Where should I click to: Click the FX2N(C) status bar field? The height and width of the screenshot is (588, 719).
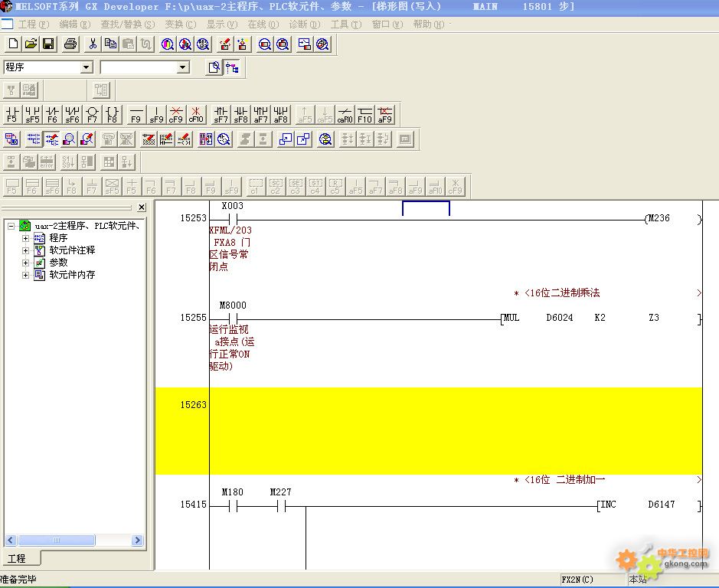click(592, 580)
